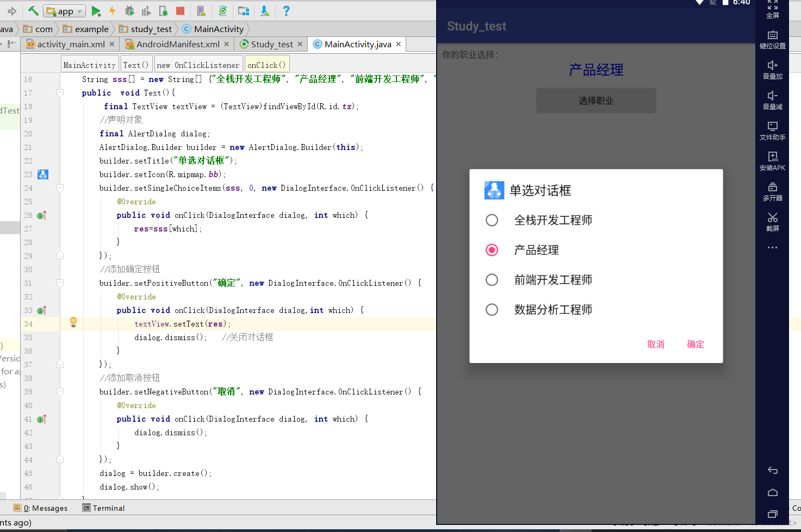This screenshot has width=801, height=532.
Task: Collapse the code block at line 31
Action: (x=60, y=283)
